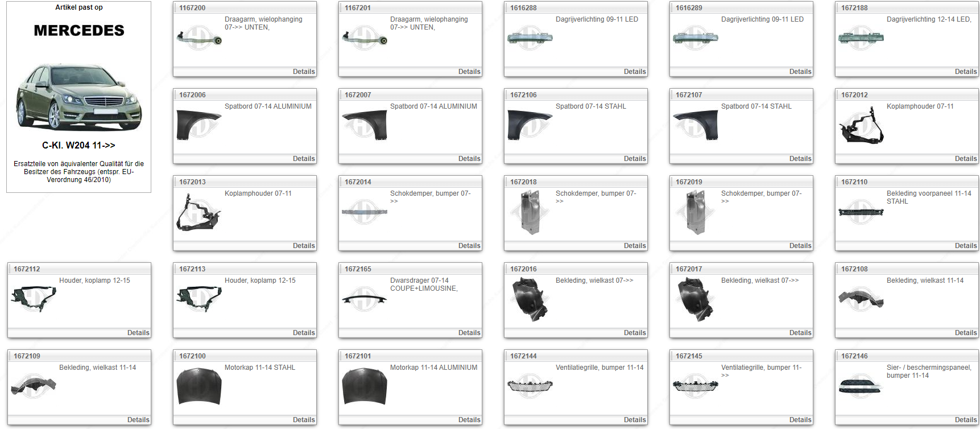
Task: Click the steel Motorkap hood image 1672100
Action: (199, 386)
